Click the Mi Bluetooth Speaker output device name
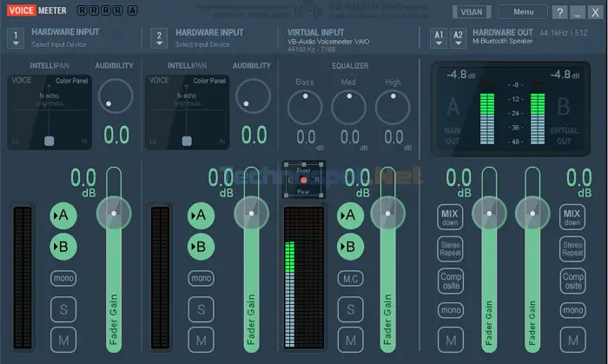Viewport: 608px width, 364px height. pyautogui.click(x=502, y=41)
